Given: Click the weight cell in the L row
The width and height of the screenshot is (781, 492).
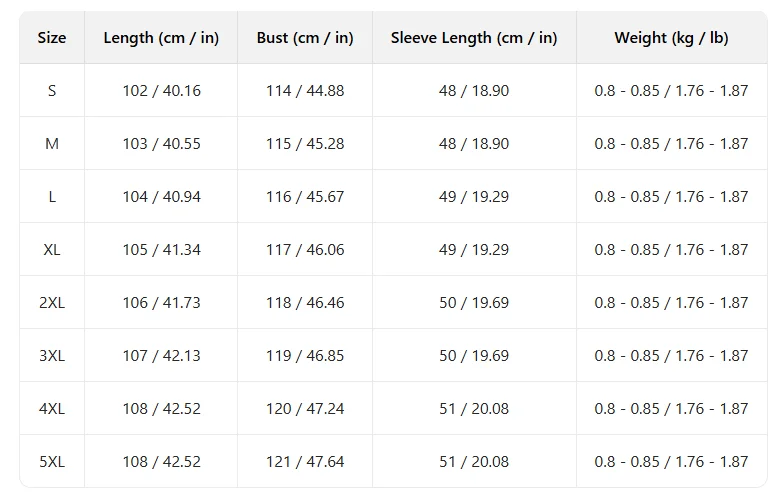Looking at the screenshot, I should [671, 197].
